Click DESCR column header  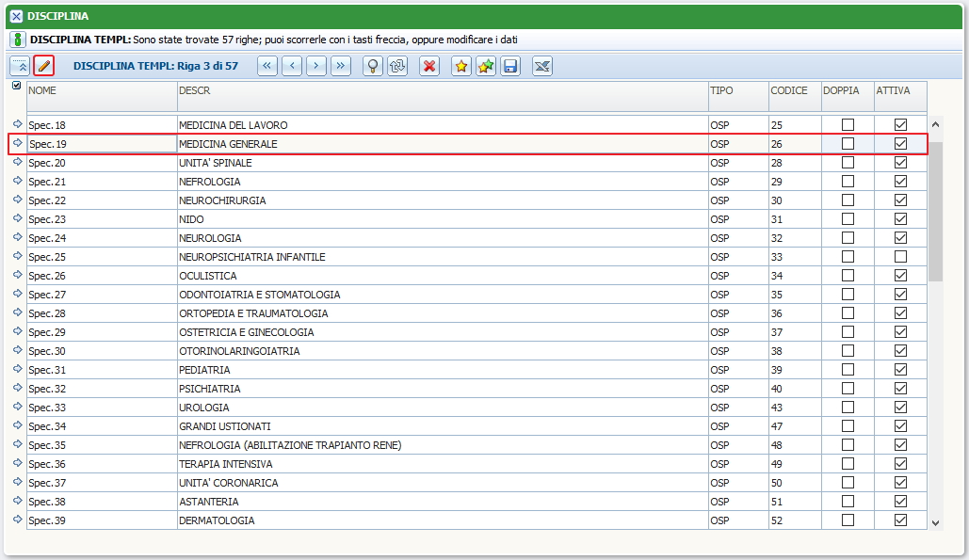(x=194, y=90)
